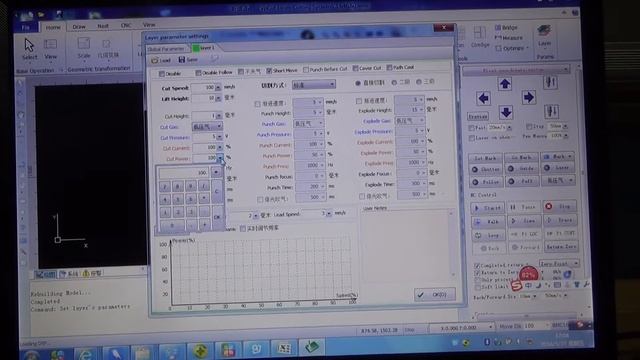Jog left with the blue left arrow
The height and width of the screenshot is (360, 640).
(x=484, y=98)
